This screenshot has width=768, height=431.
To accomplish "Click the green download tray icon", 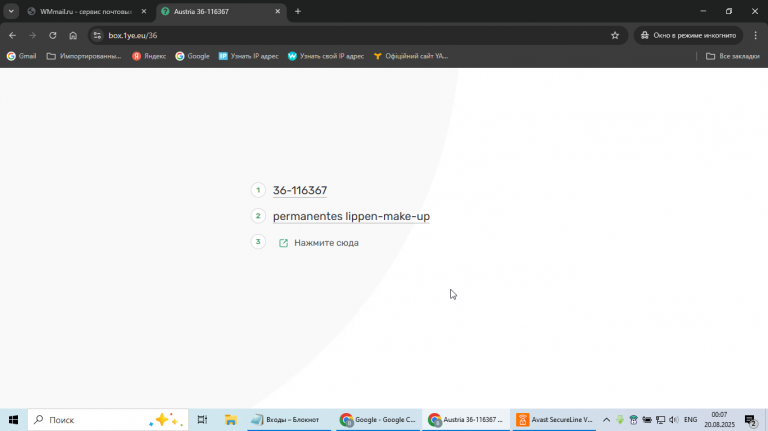I will (x=620, y=420).
